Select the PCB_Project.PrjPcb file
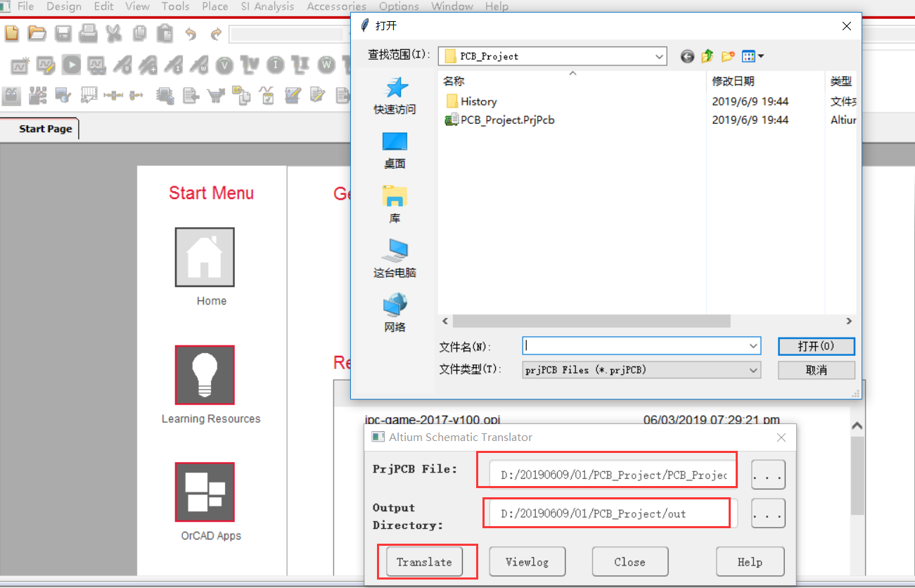 click(x=507, y=120)
